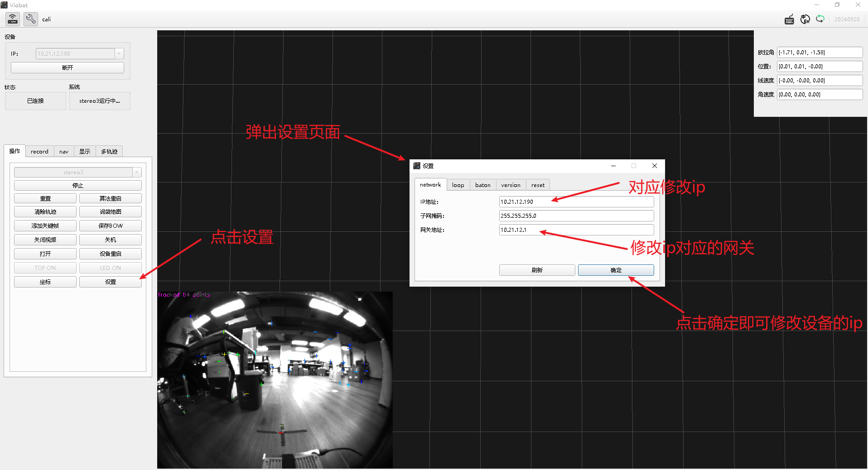The height and width of the screenshot is (470, 868).
Task: Minimize the 设置 settings dialog
Action: click(x=613, y=166)
